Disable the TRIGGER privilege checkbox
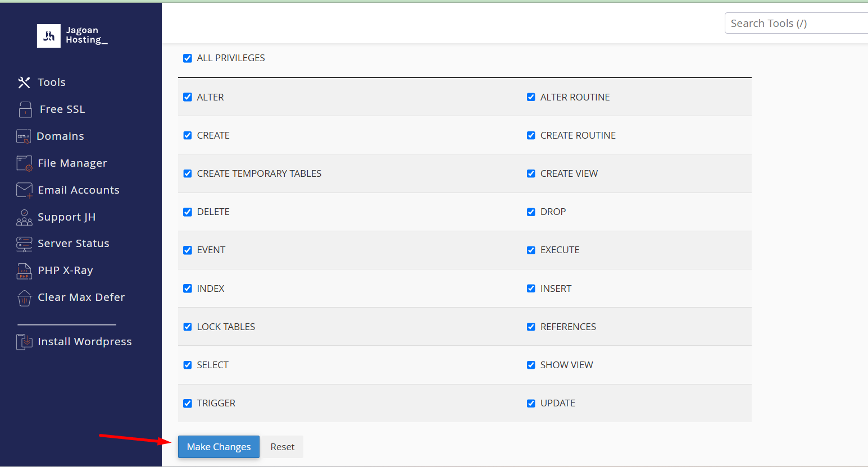Viewport: 868px width, 467px height. click(x=187, y=403)
